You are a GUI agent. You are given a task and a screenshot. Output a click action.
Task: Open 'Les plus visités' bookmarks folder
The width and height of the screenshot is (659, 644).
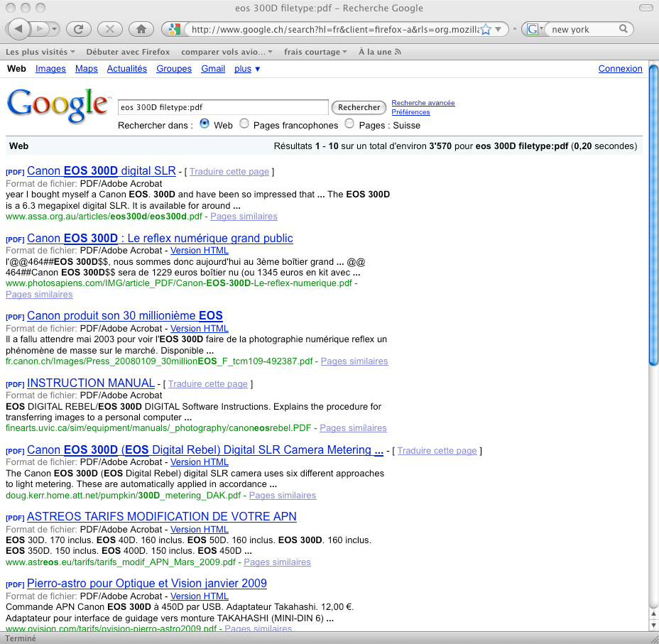(40, 52)
